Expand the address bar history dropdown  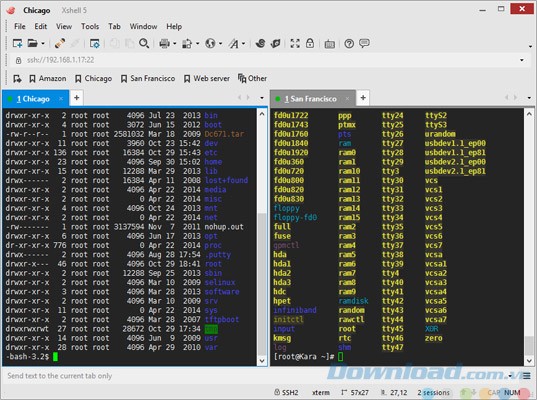(522, 60)
